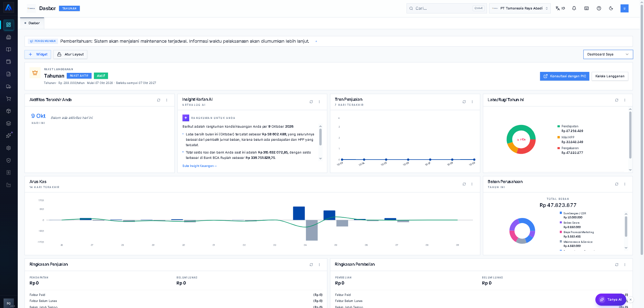Open more options menu on Ringkasan Penjualan

(x=319, y=265)
